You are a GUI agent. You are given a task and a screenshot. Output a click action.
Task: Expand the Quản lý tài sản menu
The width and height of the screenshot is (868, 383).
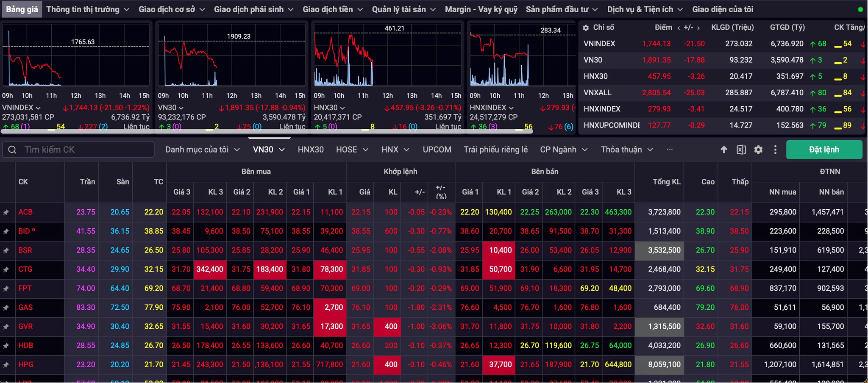pos(404,9)
